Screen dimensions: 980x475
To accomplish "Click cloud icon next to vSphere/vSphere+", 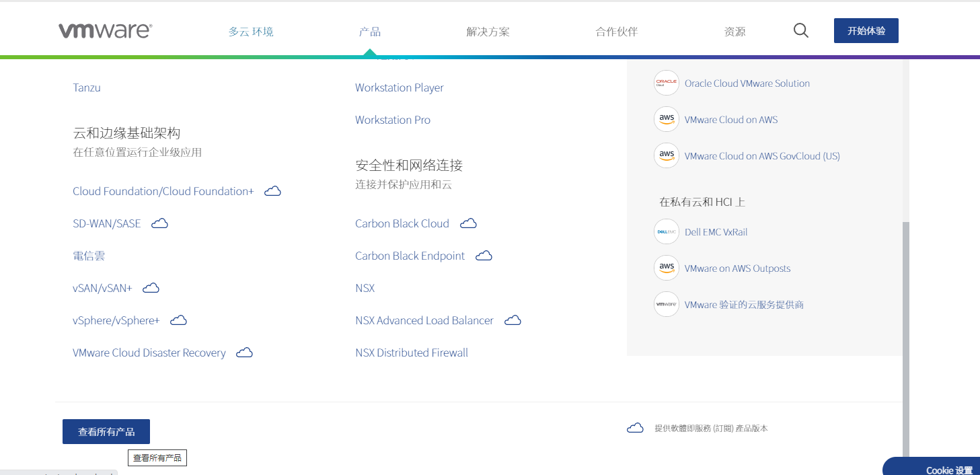I will point(178,320).
